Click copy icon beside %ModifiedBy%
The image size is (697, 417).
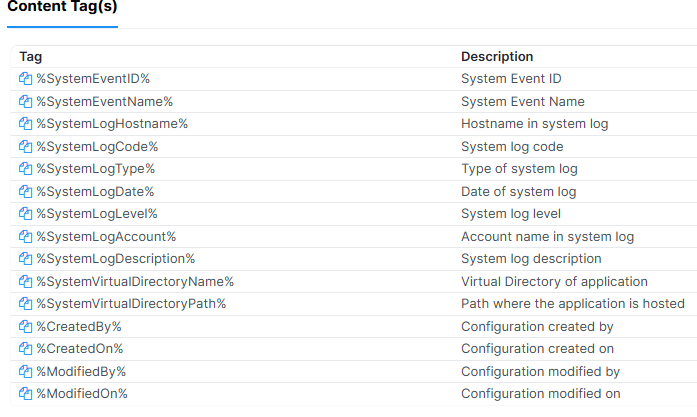26,372
